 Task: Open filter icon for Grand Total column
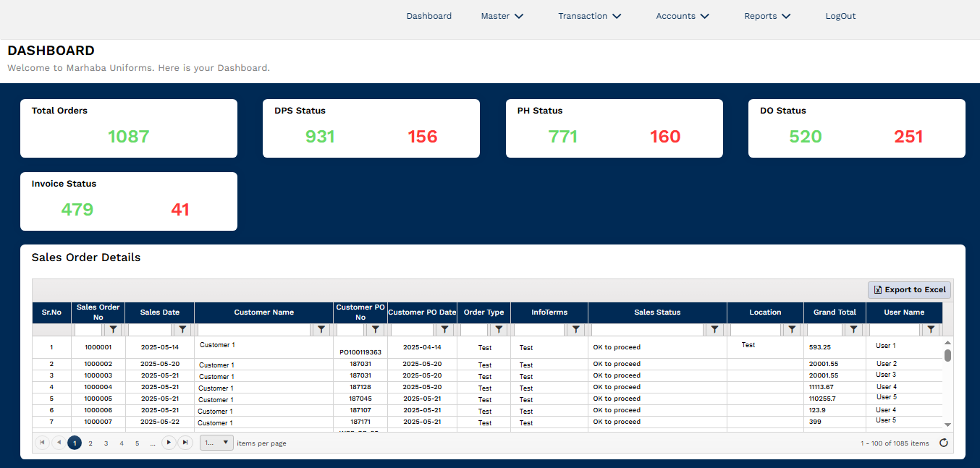pyautogui.click(x=854, y=329)
